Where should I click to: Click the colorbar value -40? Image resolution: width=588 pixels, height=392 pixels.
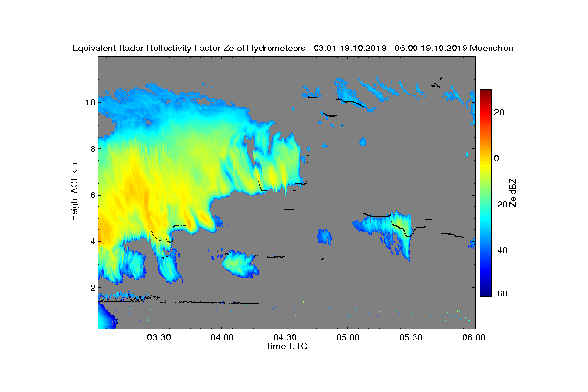tap(501, 251)
